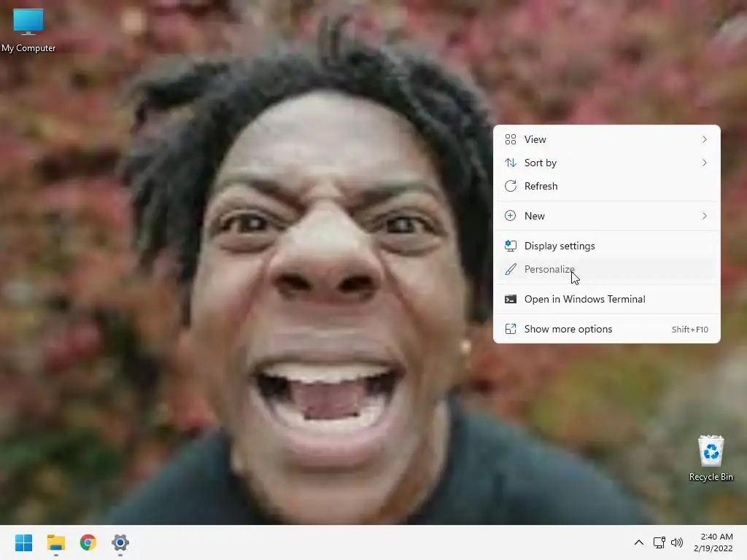
Task: Click the expand icon beside Show more options
Action: click(510, 329)
